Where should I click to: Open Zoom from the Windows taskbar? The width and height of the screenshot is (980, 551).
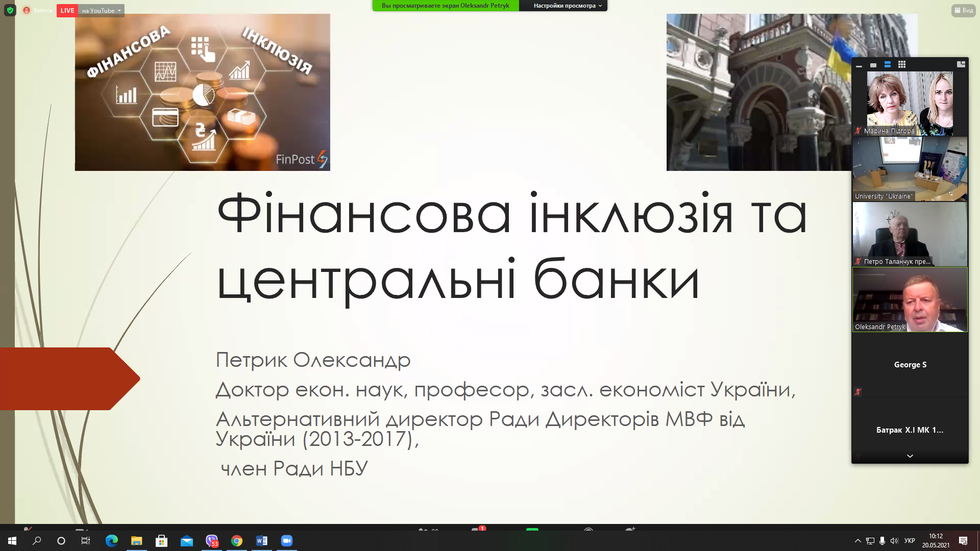pyautogui.click(x=287, y=541)
